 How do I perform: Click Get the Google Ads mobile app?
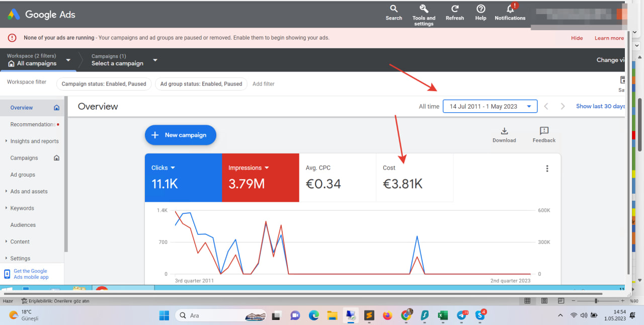tap(31, 274)
